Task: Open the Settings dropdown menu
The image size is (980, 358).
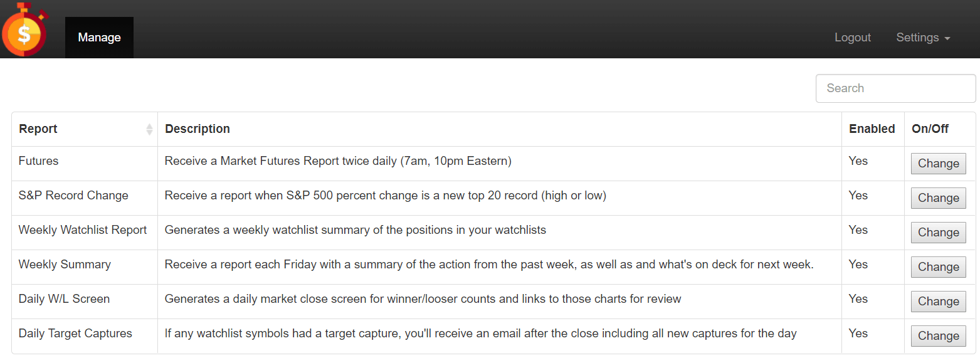Action: click(923, 38)
